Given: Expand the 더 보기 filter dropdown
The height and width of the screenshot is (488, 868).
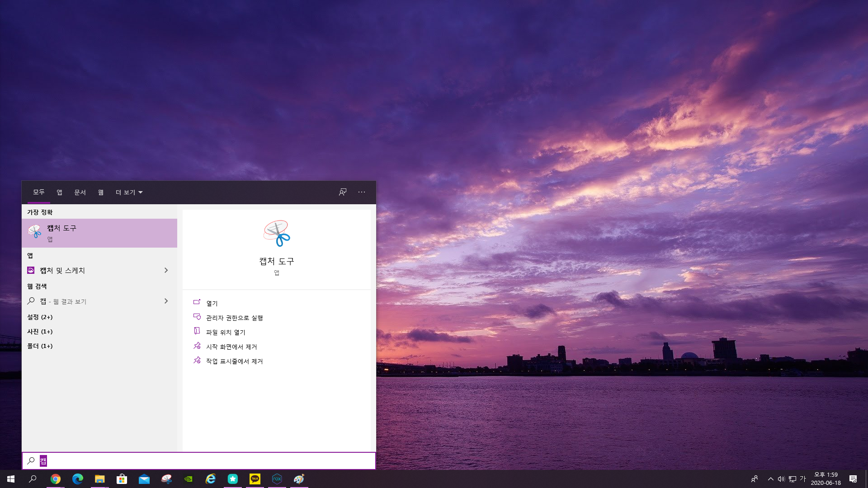Looking at the screenshot, I should [x=129, y=192].
